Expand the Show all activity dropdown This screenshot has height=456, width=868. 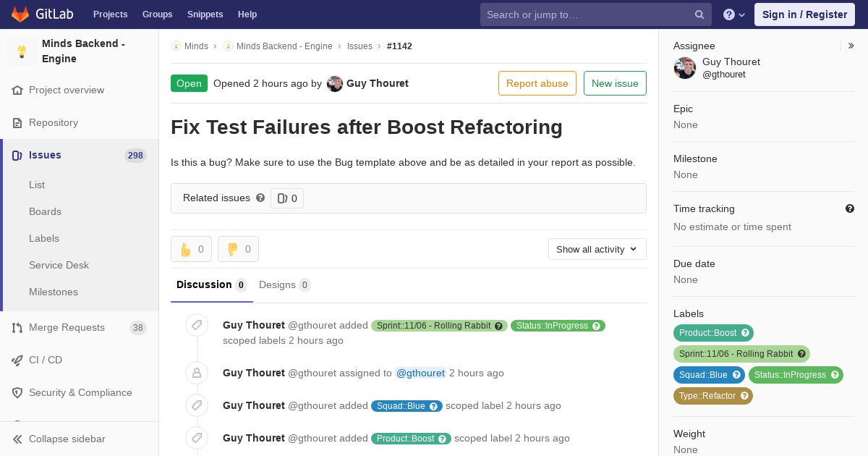[x=597, y=249]
